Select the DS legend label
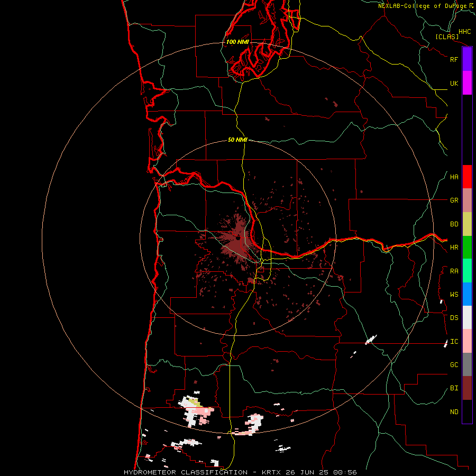 coord(454,318)
